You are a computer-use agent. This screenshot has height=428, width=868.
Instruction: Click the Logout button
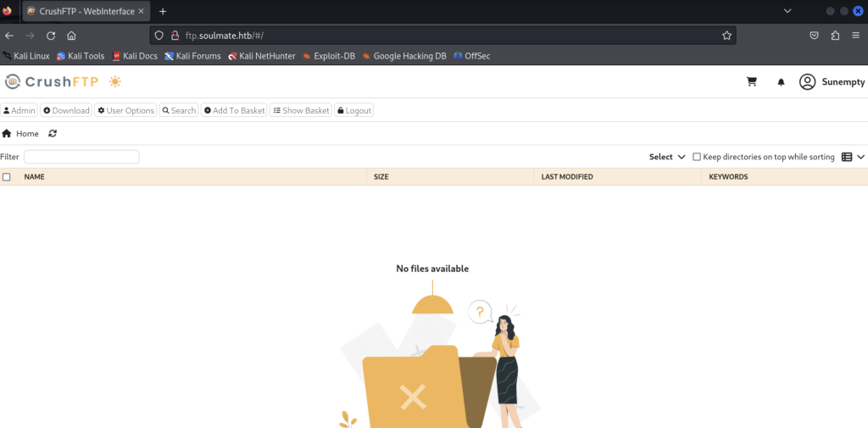pyautogui.click(x=353, y=110)
